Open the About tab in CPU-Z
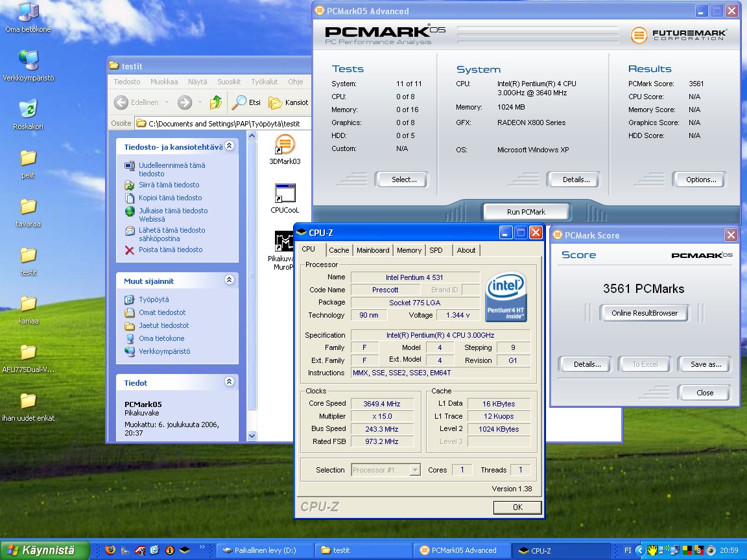Image resolution: width=747 pixels, height=560 pixels. click(466, 250)
